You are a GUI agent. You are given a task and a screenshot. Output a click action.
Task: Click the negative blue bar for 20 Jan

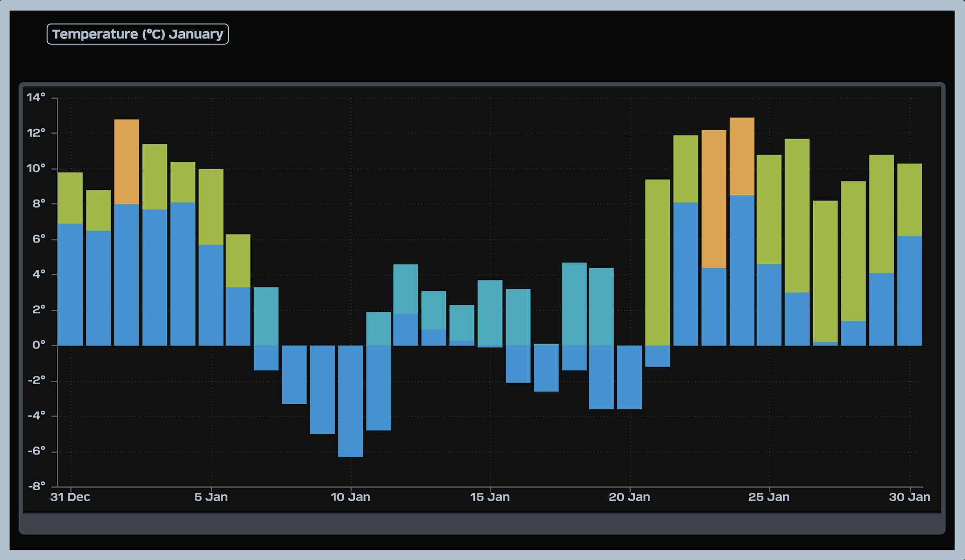pyautogui.click(x=629, y=377)
